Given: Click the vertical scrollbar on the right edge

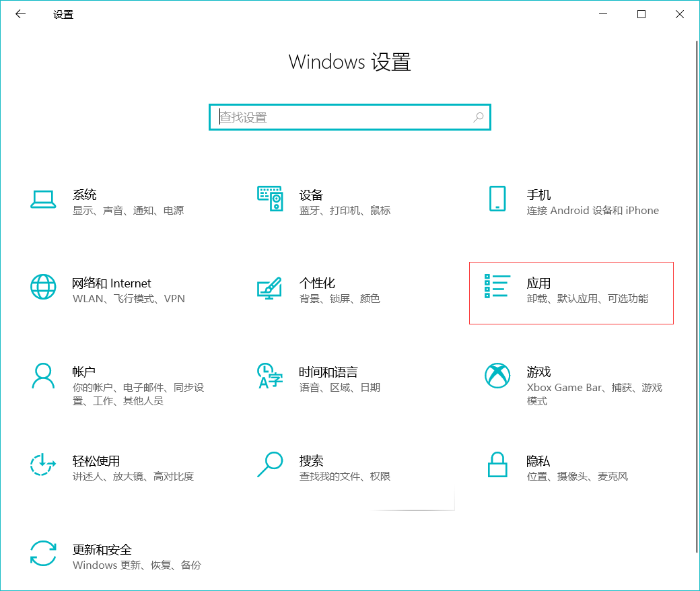Looking at the screenshot, I should pos(697,296).
